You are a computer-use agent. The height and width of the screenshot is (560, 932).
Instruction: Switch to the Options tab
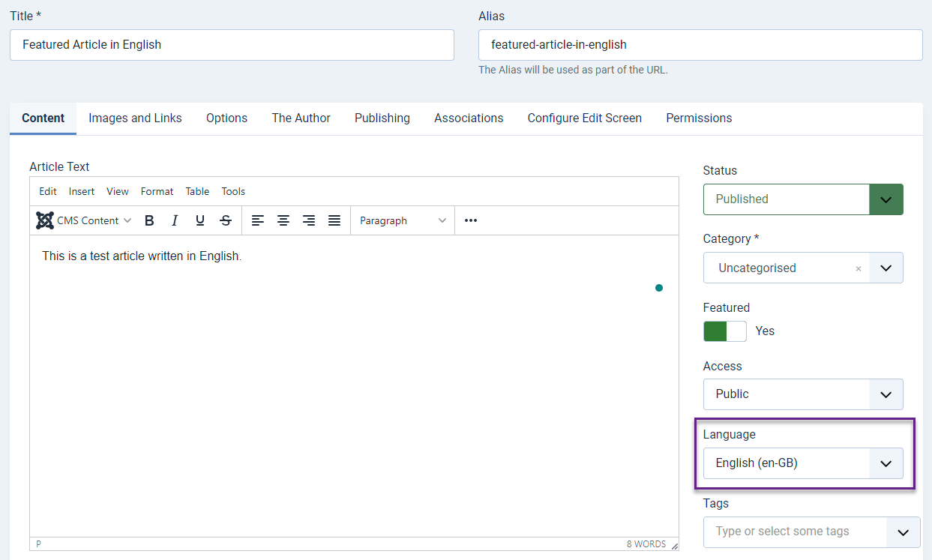click(x=227, y=118)
